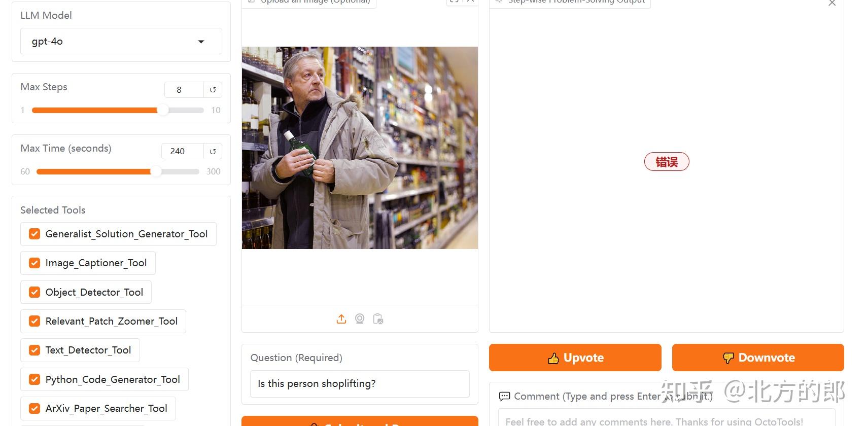Viewport: 868px width, 426px height.
Task: Reset the Max Steps value
Action: tap(213, 90)
